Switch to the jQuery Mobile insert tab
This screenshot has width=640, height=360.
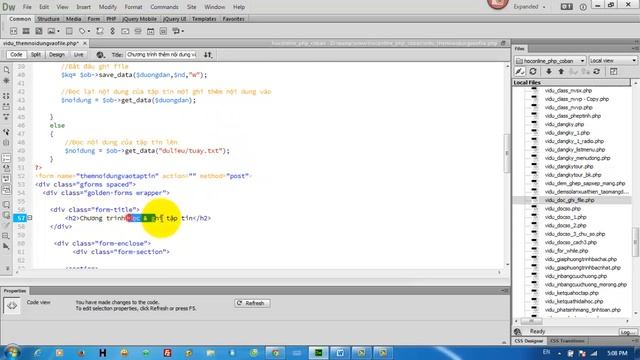point(139,19)
